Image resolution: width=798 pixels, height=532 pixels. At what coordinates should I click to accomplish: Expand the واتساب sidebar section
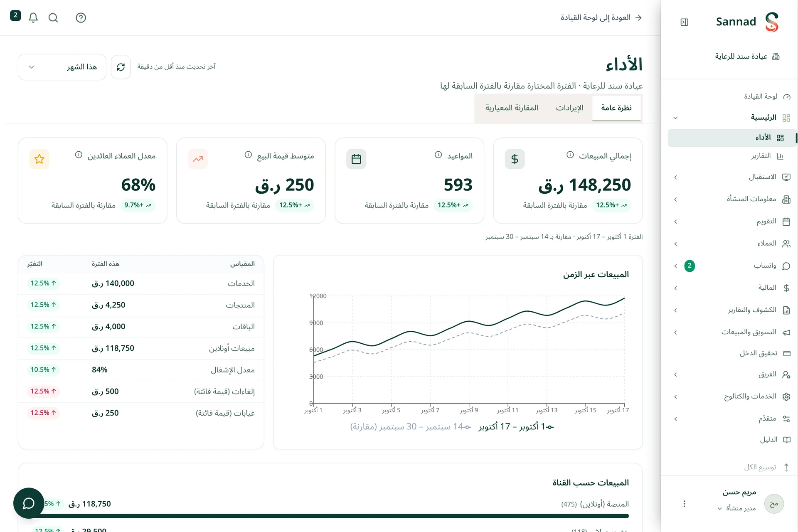pos(675,266)
